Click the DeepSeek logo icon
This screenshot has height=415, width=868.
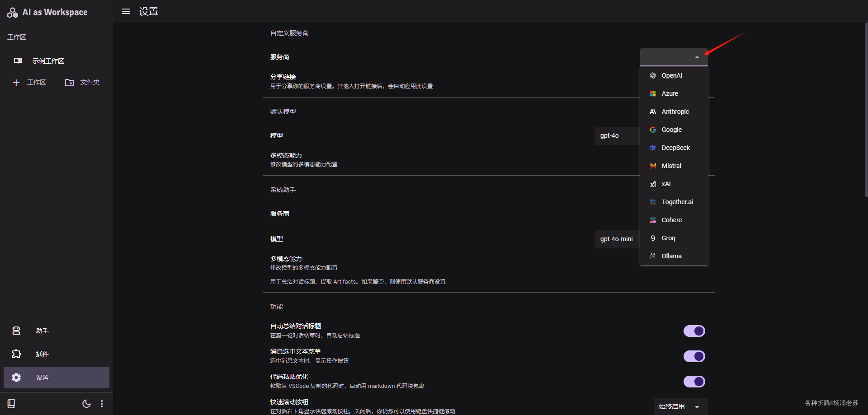pos(653,148)
